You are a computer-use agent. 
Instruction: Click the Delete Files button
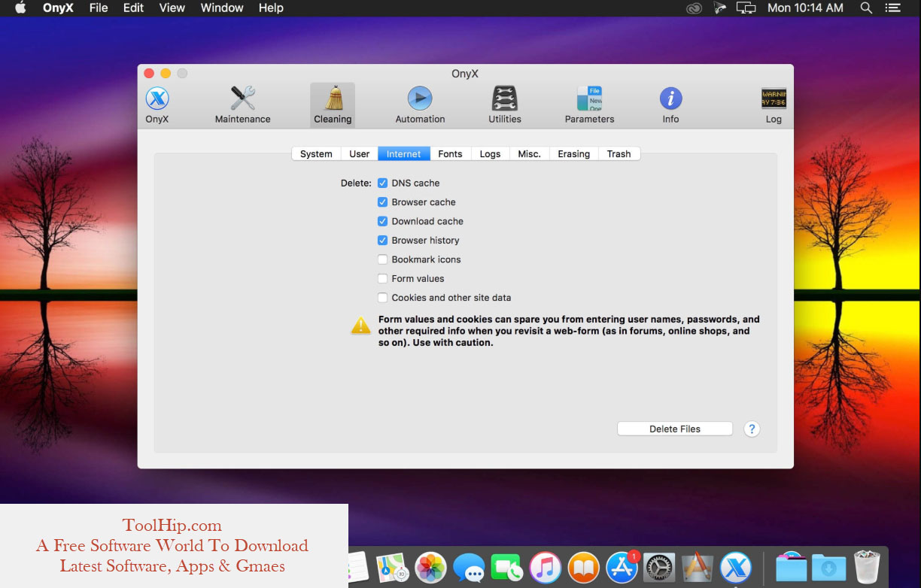click(675, 429)
